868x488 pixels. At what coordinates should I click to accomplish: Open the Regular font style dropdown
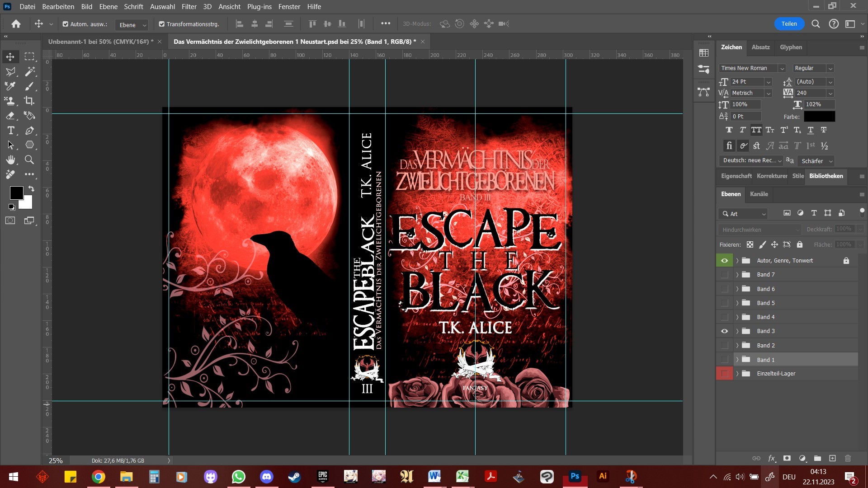(830, 68)
